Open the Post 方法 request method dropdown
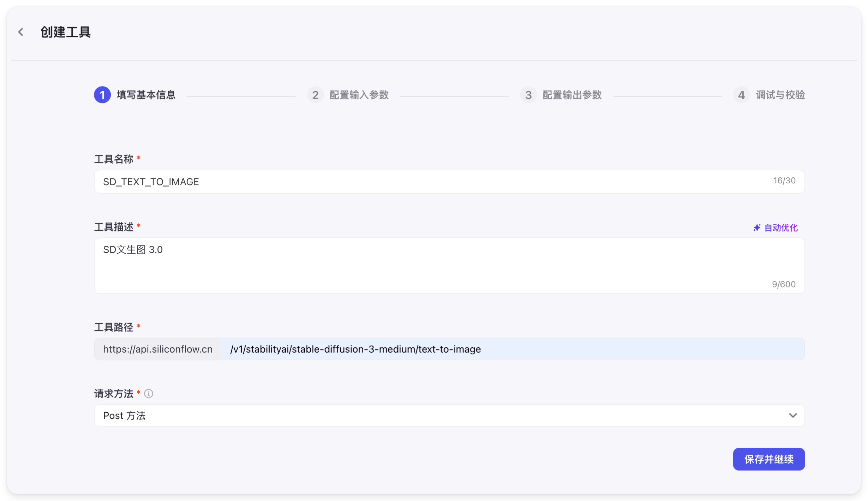Screen dimensions: 868x501 coord(424,415)
